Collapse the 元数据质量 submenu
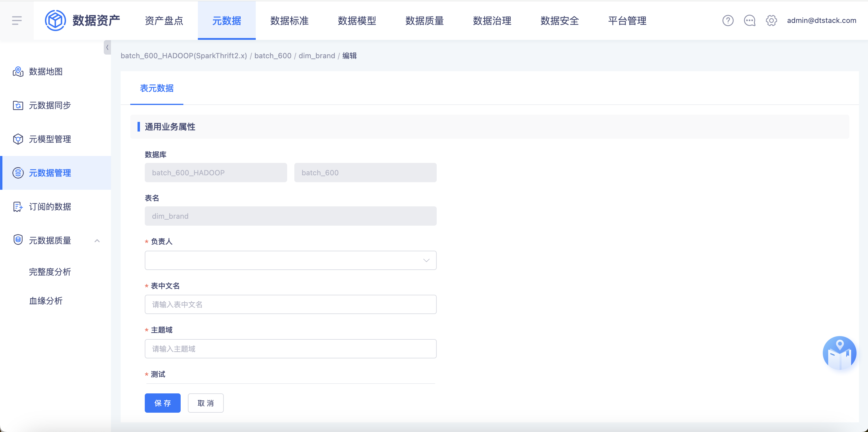This screenshot has height=432, width=868. click(97, 241)
